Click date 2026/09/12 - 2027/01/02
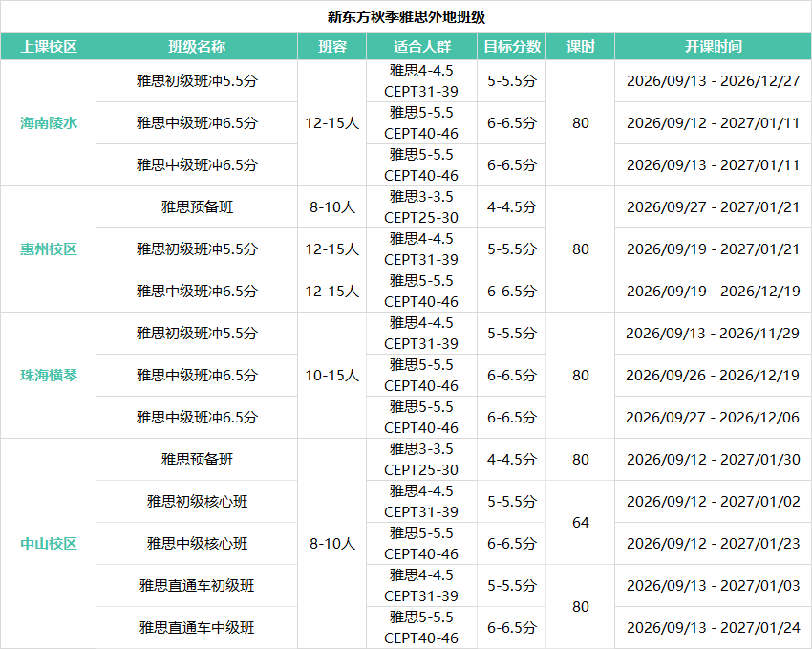Screen dimensions: 812x649 713,502
